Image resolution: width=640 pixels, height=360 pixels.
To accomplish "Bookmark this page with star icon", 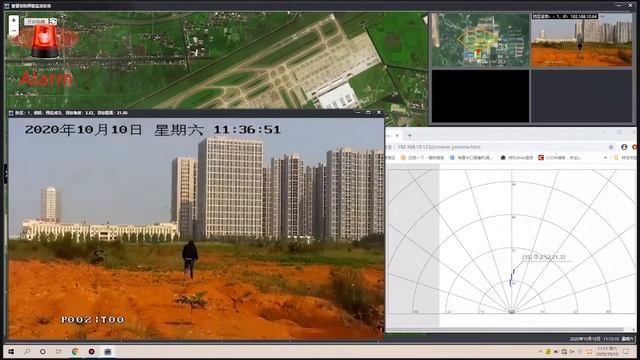I will [611, 147].
